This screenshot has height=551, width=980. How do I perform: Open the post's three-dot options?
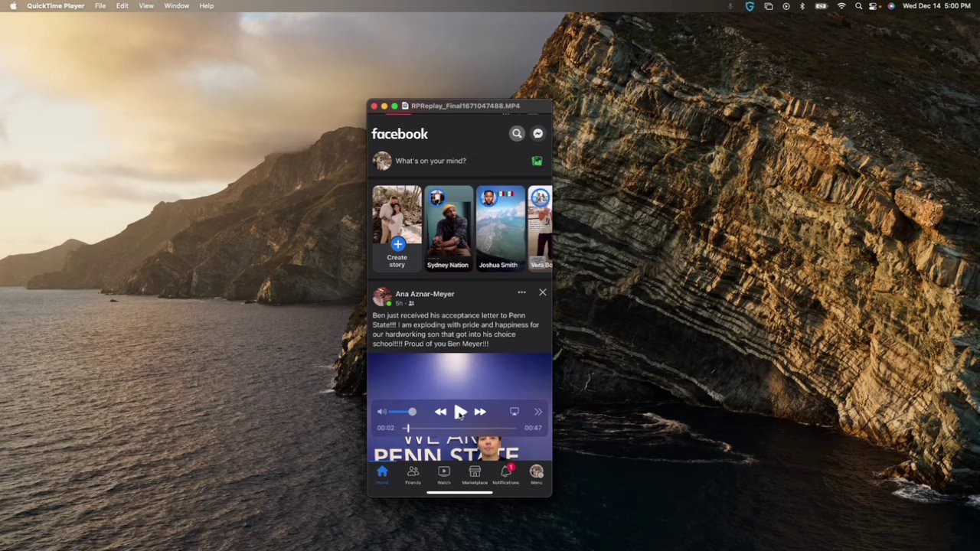tap(521, 292)
